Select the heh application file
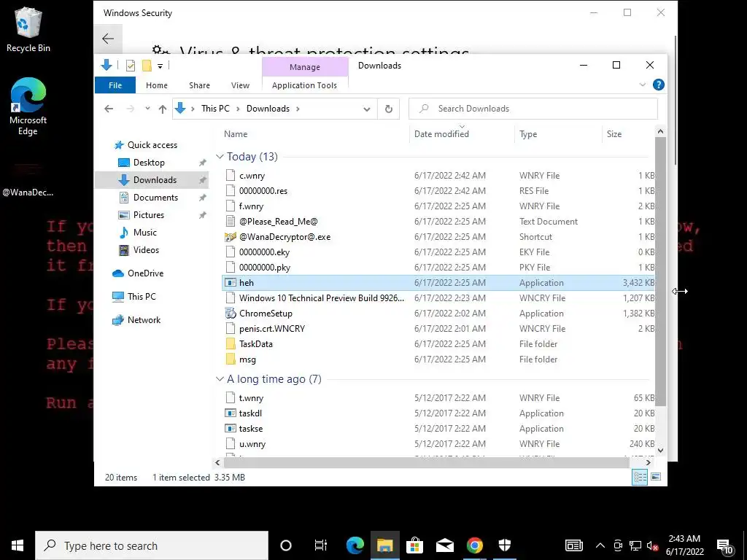Image resolution: width=747 pixels, height=560 pixels. coord(438,283)
